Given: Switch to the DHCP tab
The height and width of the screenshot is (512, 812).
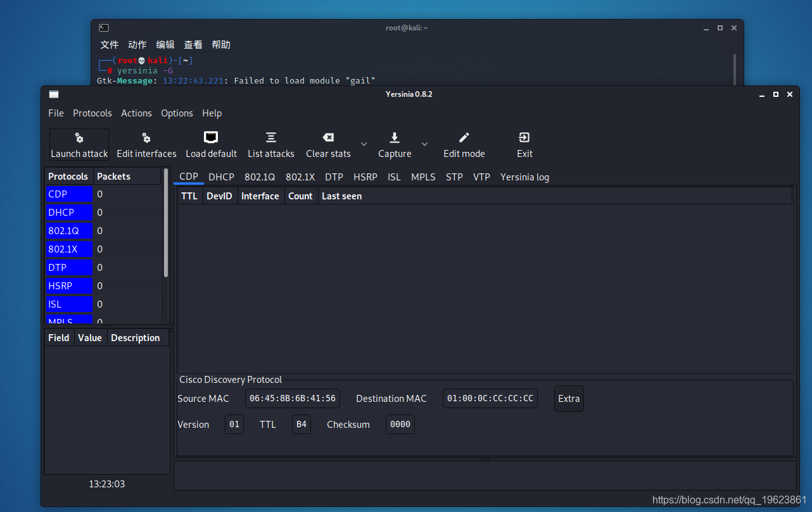Looking at the screenshot, I should click(x=221, y=177).
